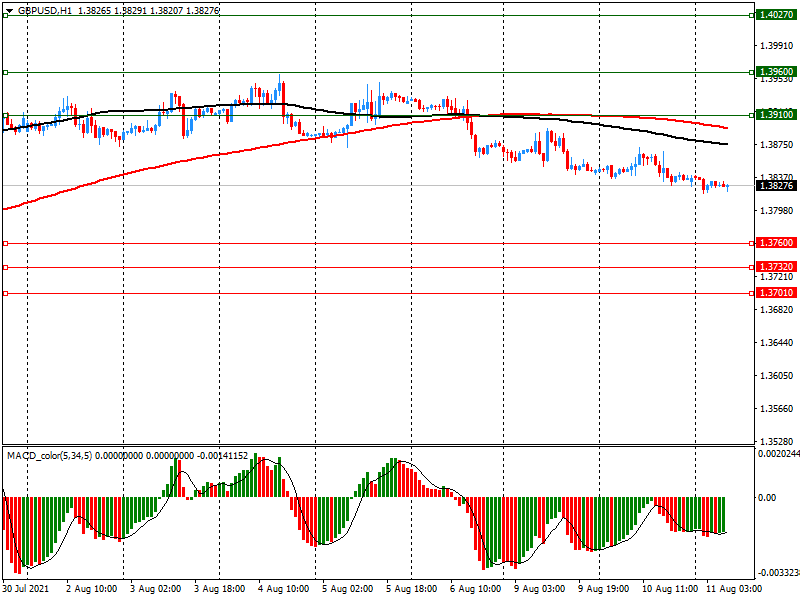Click the current price tag 1.38276
The width and height of the screenshot is (800, 600).
pyautogui.click(x=776, y=185)
